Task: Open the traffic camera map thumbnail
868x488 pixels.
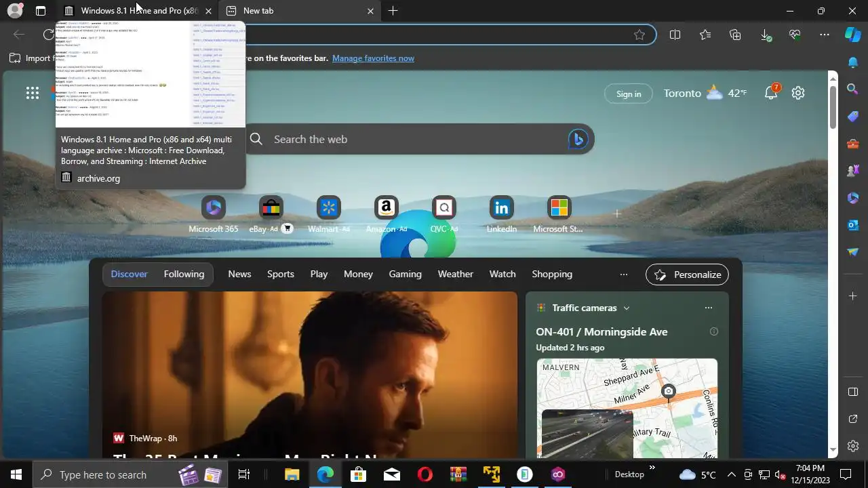Action: (x=627, y=408)
